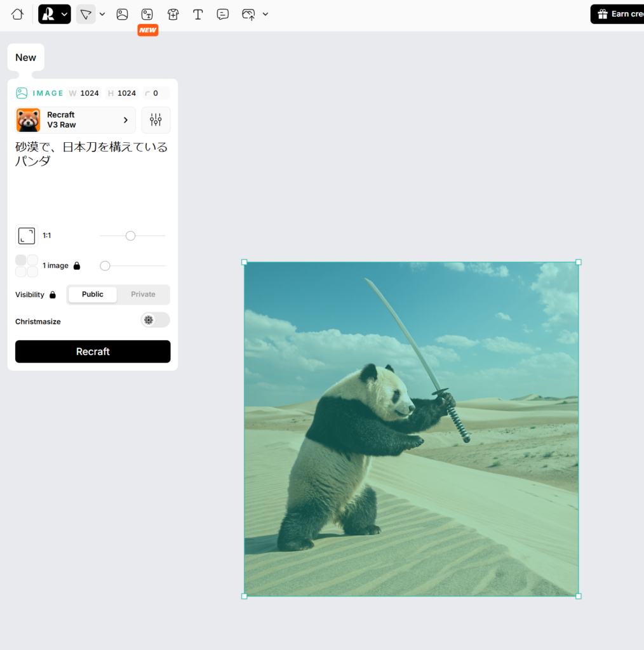The height and width of the screenshot is (650, 644).
Task: Open the Recraft logo dropdown menu
Action: pos(55,14)
